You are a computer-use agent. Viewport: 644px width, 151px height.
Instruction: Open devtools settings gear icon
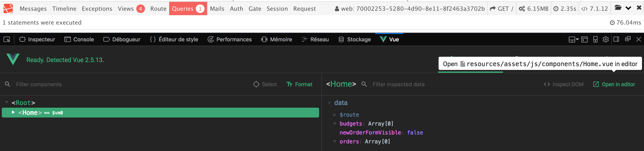pos(606,40)
